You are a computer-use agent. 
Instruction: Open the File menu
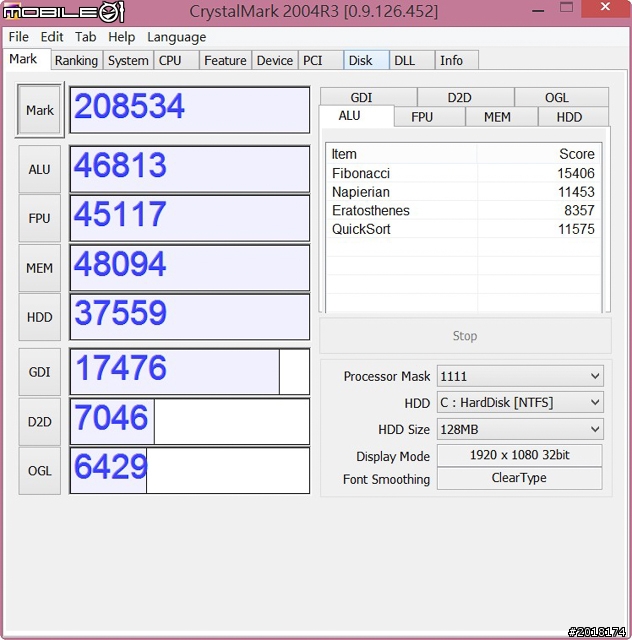click(18, 37)
